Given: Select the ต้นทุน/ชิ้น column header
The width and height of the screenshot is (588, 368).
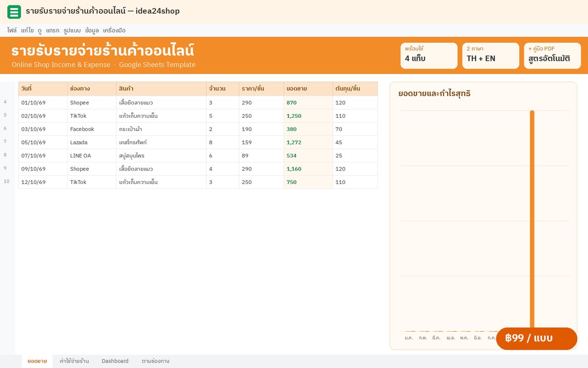Looking at the screenshot, I should point(355,89).
